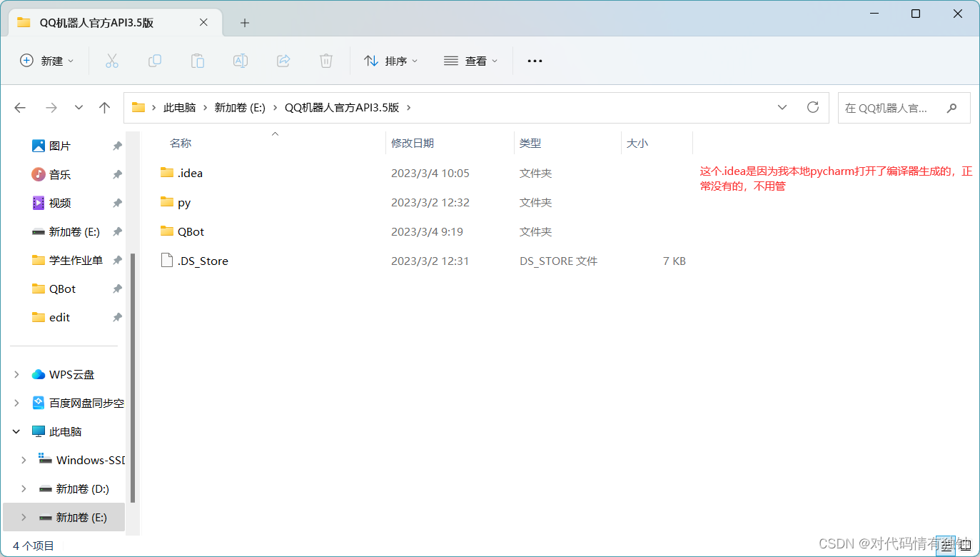Click the Rename icon in toolbar
This screenshot has width=980, height=557.
241,61
